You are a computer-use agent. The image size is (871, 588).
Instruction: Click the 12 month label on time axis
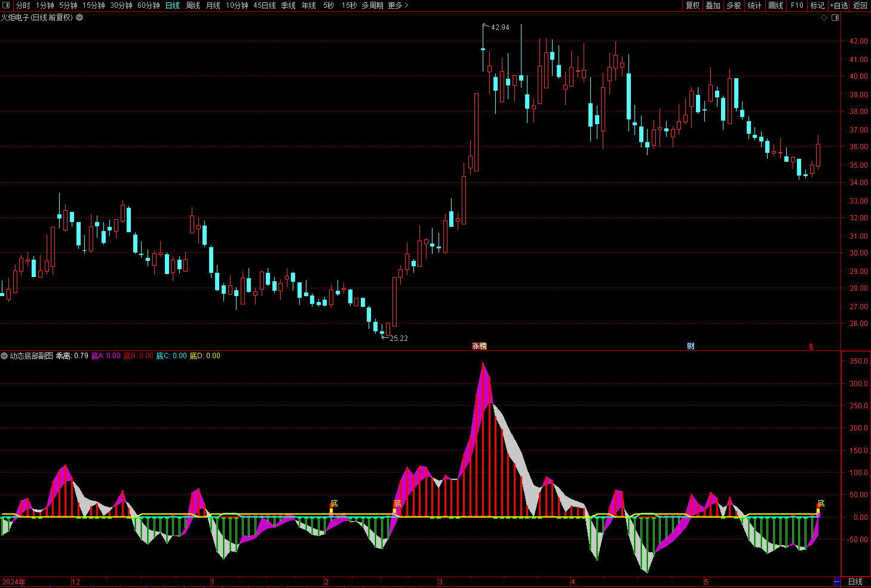click(76, 582)
